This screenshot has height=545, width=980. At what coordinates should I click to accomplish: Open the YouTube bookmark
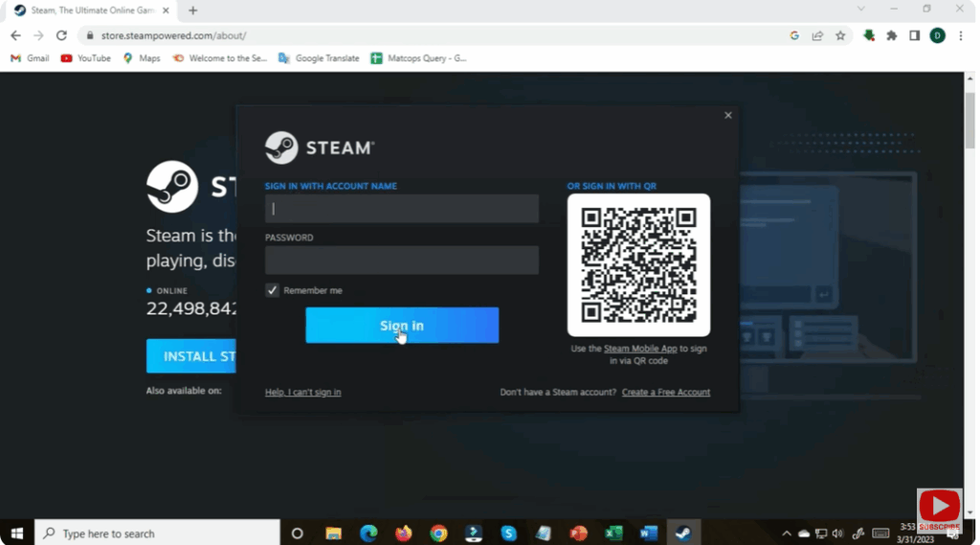point(85,58)
